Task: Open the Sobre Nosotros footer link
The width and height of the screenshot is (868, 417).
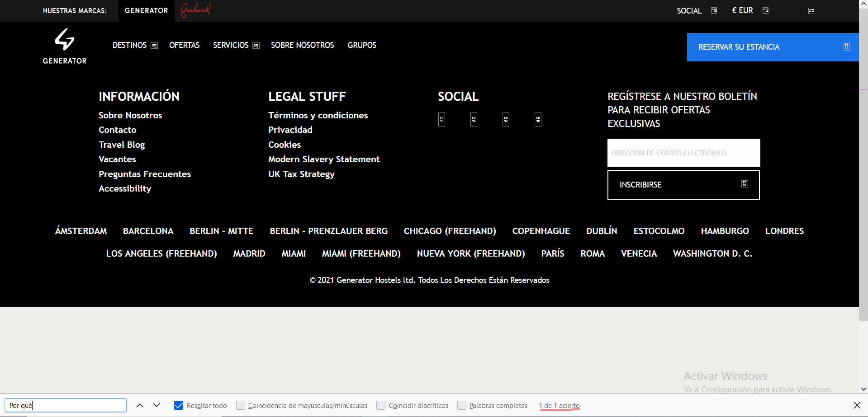Action: pyautogui.click(x=130, y=115)
